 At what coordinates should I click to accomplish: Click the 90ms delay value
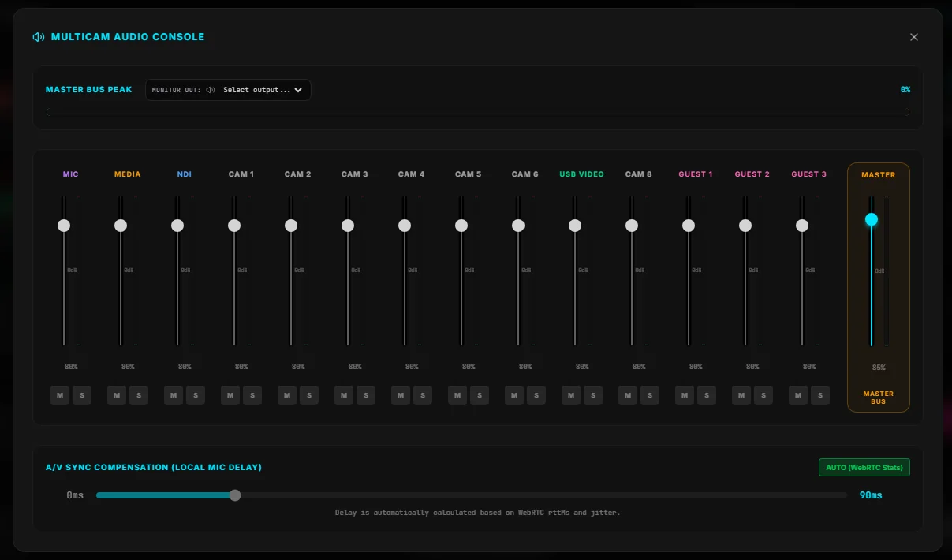click(x=871, y=495)
